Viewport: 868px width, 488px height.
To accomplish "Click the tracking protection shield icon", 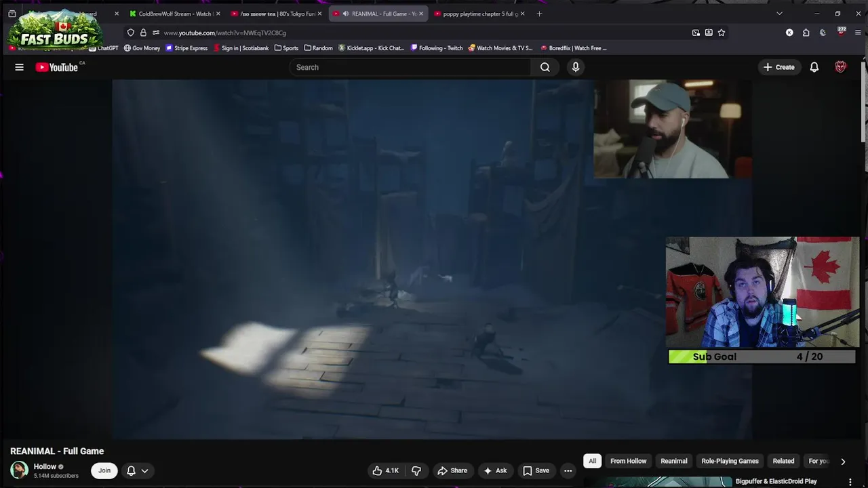I will (131, 33).
